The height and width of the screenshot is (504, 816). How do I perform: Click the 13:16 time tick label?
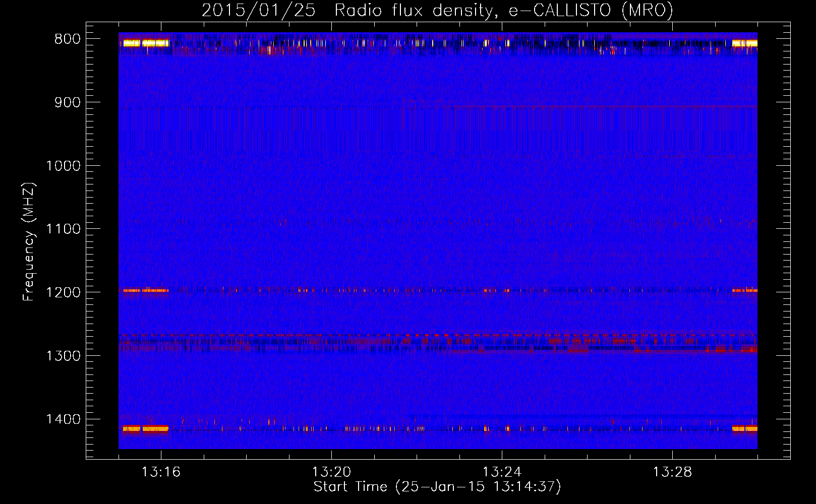tap(161, 472)
